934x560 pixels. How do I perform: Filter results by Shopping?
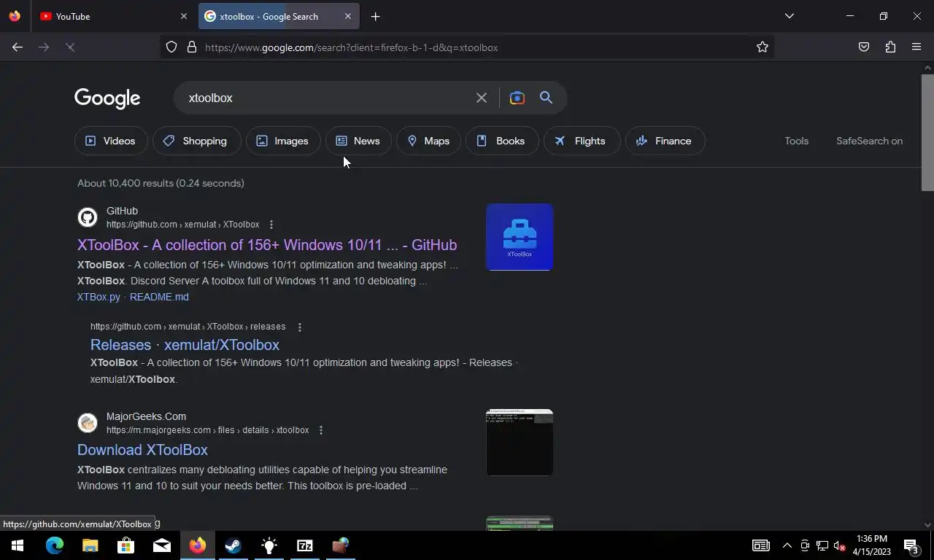click(197, 141)
